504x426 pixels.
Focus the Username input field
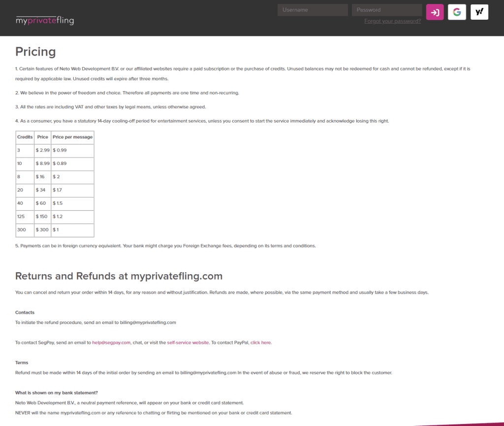(x=313, y=10)
